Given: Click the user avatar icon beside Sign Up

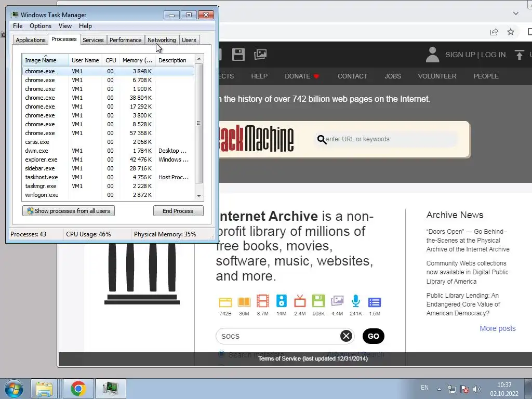Looking at the screenshot, I should [432, 55].
